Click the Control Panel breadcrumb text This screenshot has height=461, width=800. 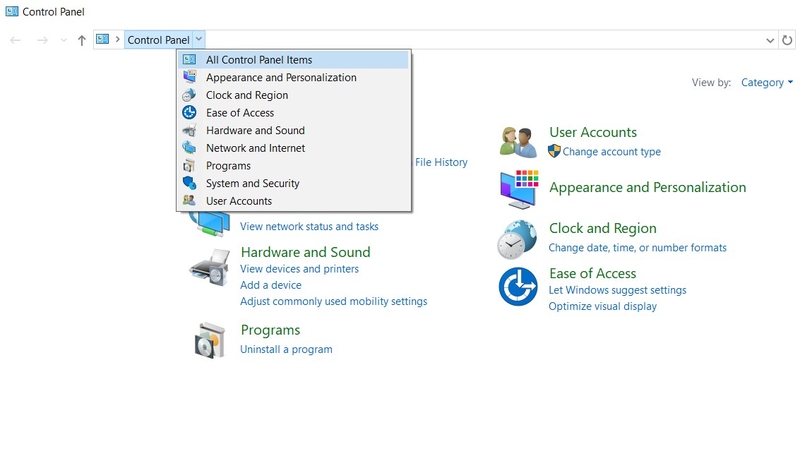point(159,40)
